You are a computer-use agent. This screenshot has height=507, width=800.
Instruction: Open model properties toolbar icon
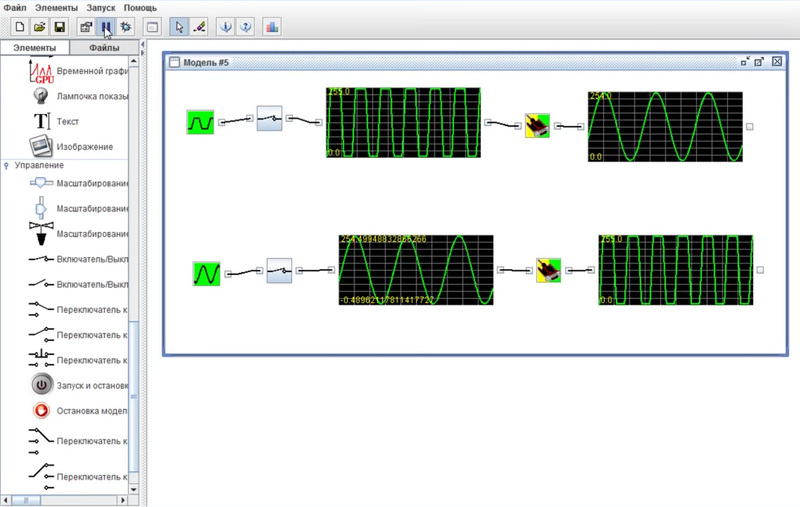(86, 27)
